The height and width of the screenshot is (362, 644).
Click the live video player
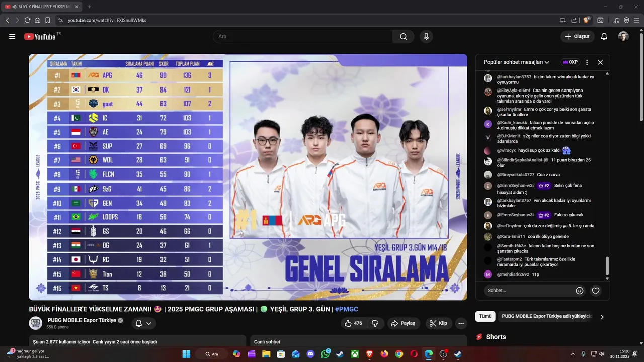[248, 177]
